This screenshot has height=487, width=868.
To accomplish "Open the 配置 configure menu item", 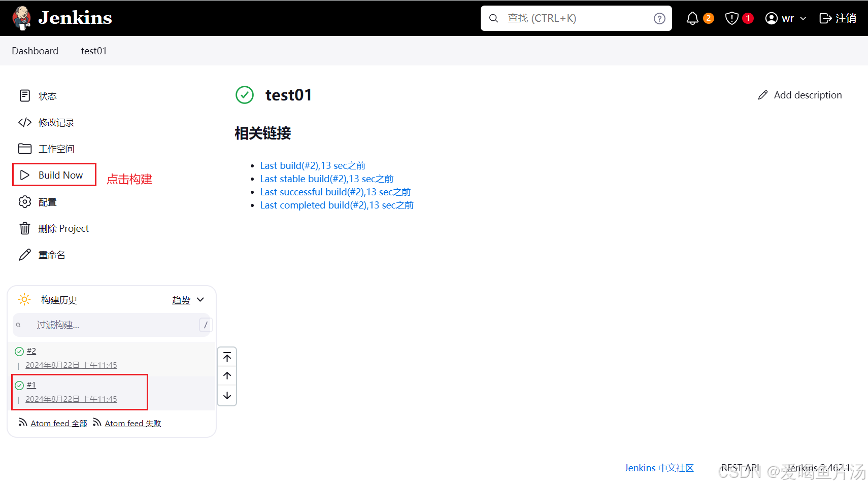I will [48, 202].
